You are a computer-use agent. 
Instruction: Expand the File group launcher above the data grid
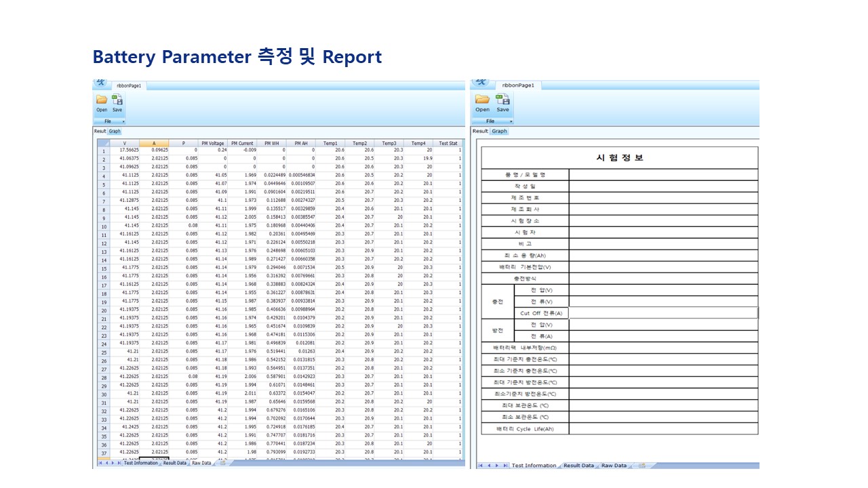point(123,121)
